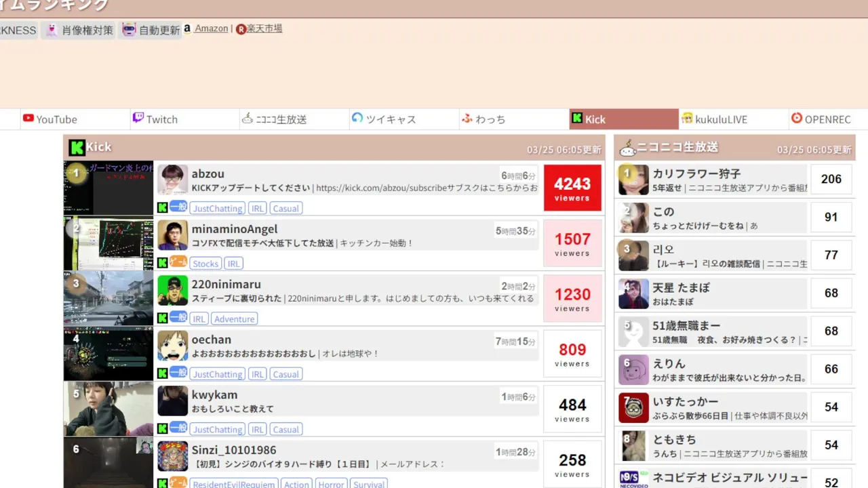Click the ゲーム category badge on minaminoAngel's row
This screenshot has height=488, width=868.
(178, 262)
